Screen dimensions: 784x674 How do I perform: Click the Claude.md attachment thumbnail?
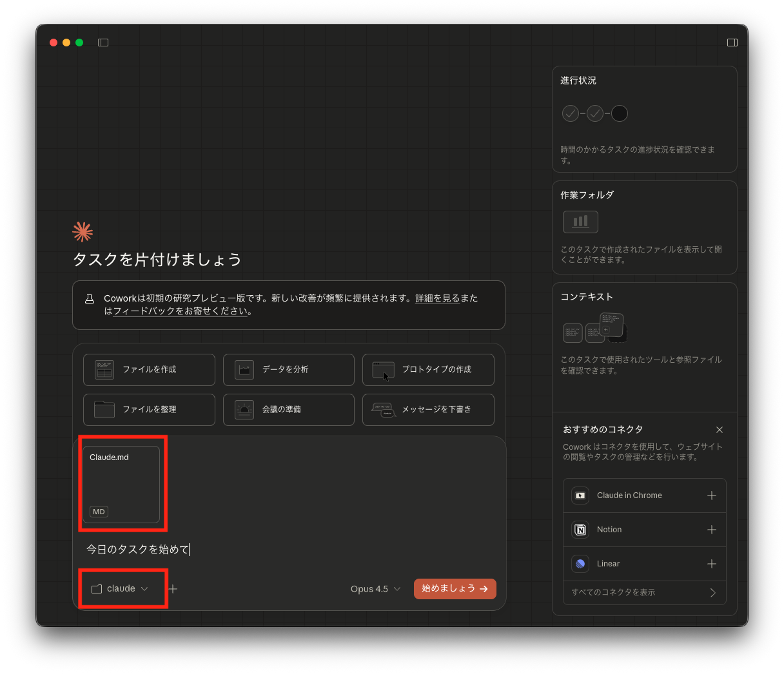coord(121,484)
